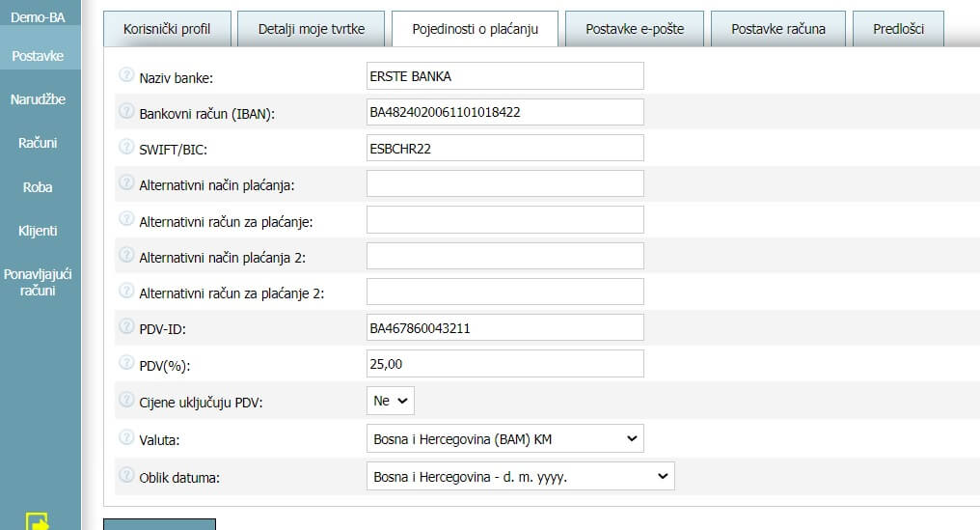Open the Oblik datuma date format dropdown
The height and width of the screenshot is (530, 980).
pyautogui.click(x=520, y=476)
